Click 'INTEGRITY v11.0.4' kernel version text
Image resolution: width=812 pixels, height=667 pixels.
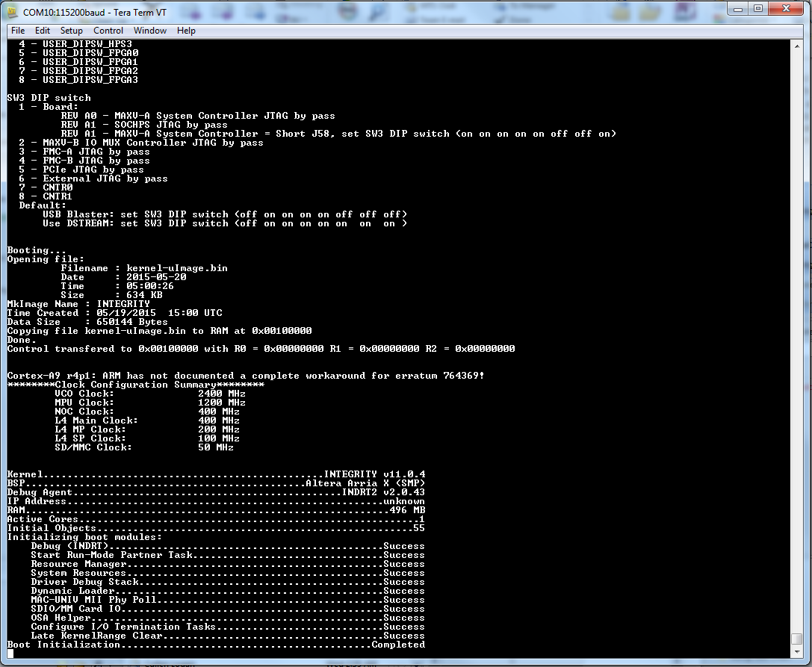click(374, 474)
